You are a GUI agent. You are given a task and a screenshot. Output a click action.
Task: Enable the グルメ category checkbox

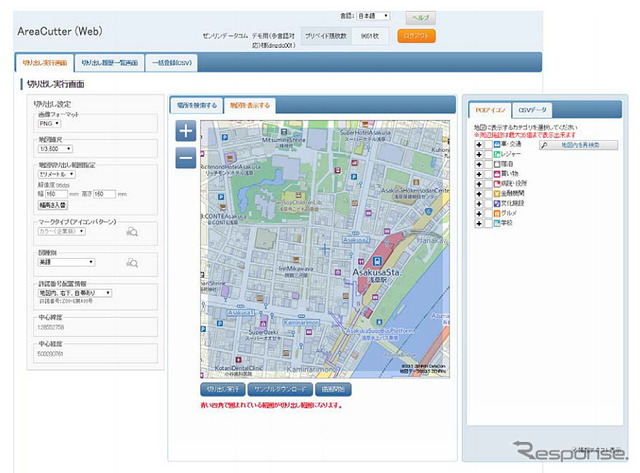[488, 213]
